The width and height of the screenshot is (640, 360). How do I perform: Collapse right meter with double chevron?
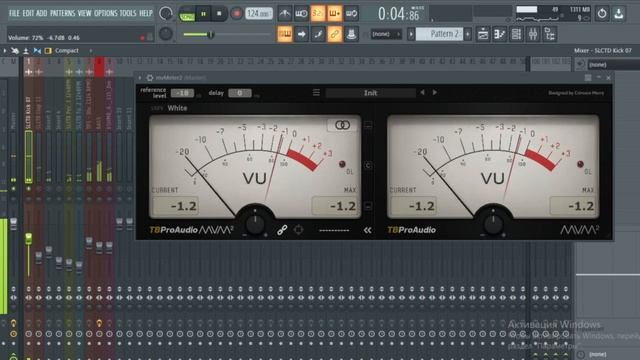click(367, 230)
